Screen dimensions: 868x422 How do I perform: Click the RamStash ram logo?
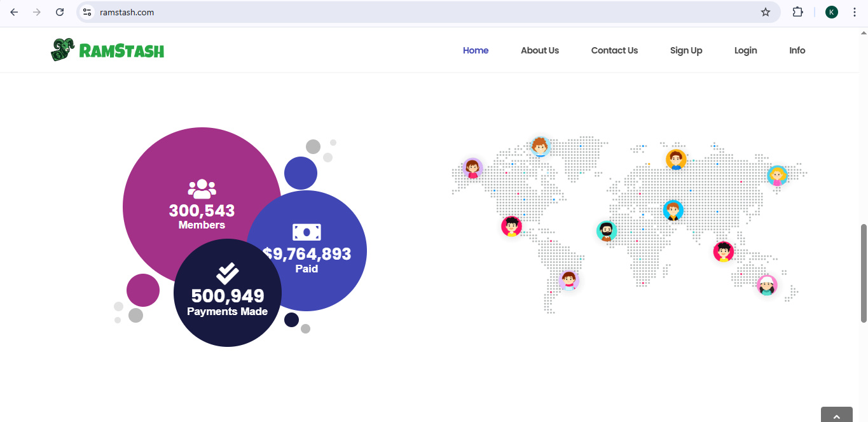tap(62, 50)
